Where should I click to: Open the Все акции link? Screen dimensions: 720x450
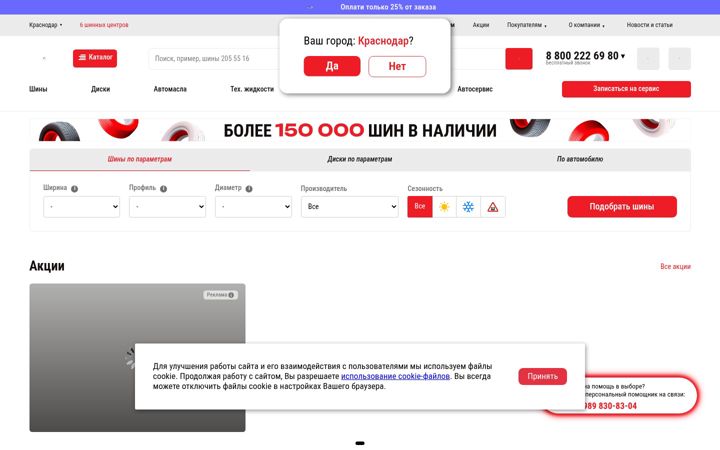coord(675,266)
